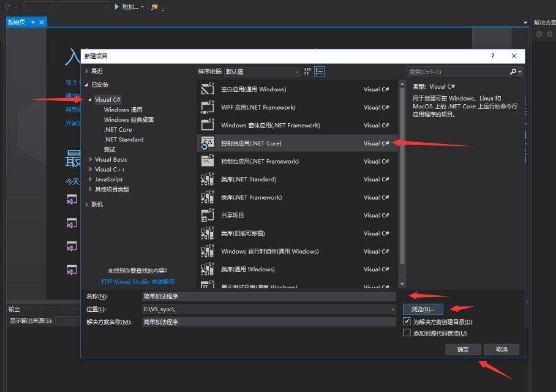Screen dimensions: 556x392
Task: Click the green 附加 start arrow
Action: [x=117, y=7]
